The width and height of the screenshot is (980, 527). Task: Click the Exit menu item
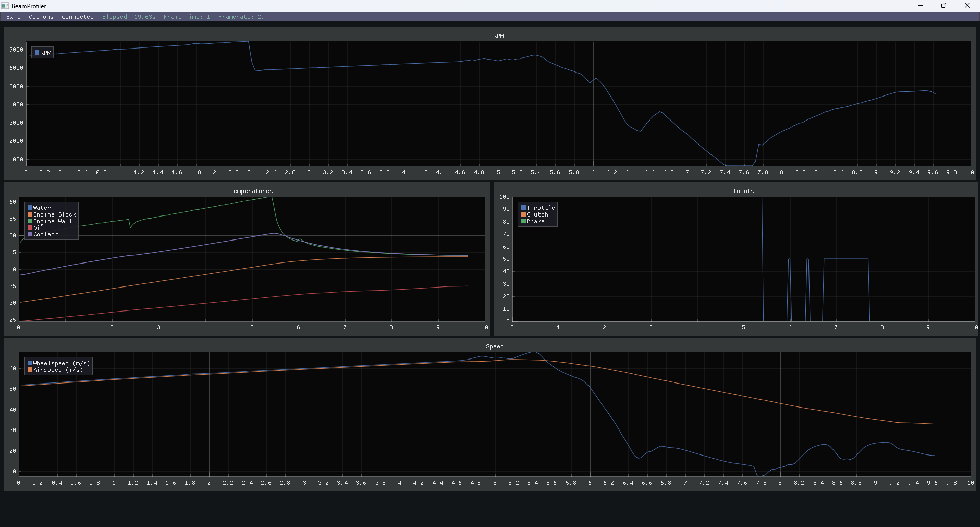[13, 17]
